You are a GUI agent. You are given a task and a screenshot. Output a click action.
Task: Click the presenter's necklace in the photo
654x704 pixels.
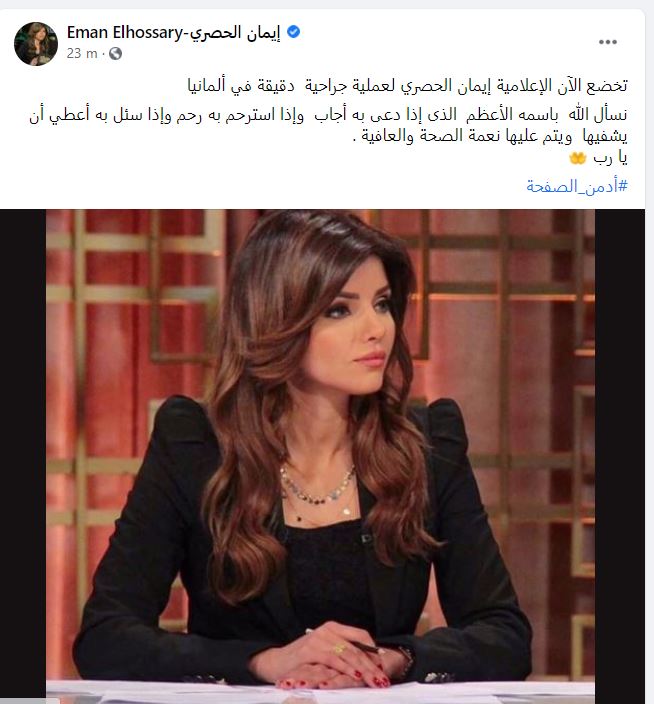click(x=318, y=486)
